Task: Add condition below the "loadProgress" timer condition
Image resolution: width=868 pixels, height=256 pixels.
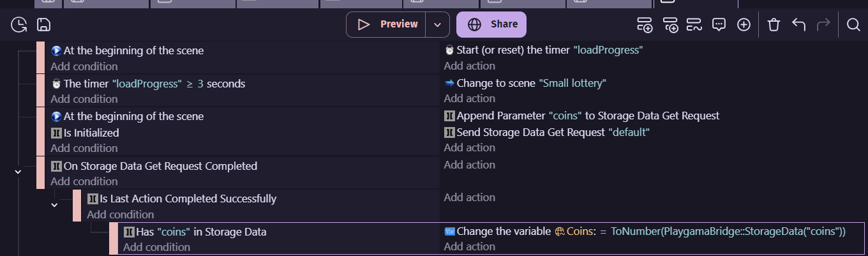Action: 84,99
